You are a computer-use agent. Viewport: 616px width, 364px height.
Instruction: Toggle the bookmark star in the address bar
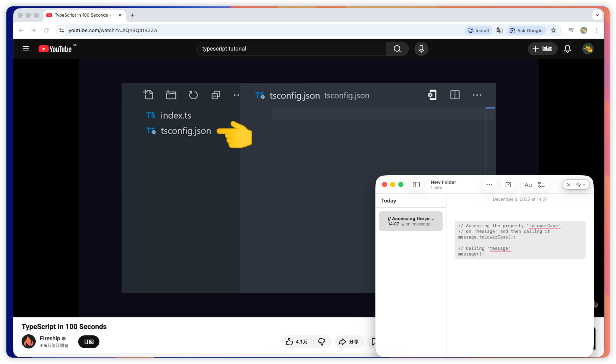click(x=554, y=30)
